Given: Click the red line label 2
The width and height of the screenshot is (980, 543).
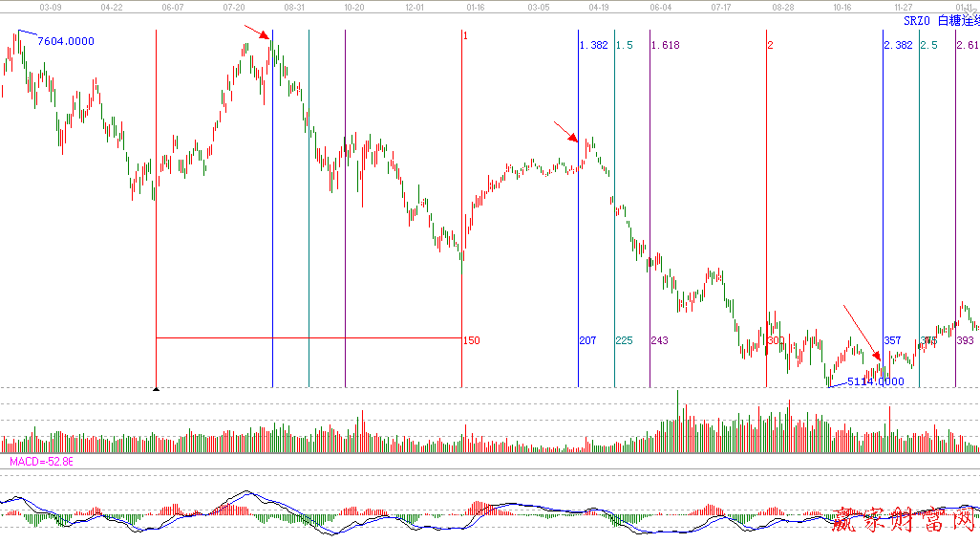Looking at the screenshot, I should point(770,45).
